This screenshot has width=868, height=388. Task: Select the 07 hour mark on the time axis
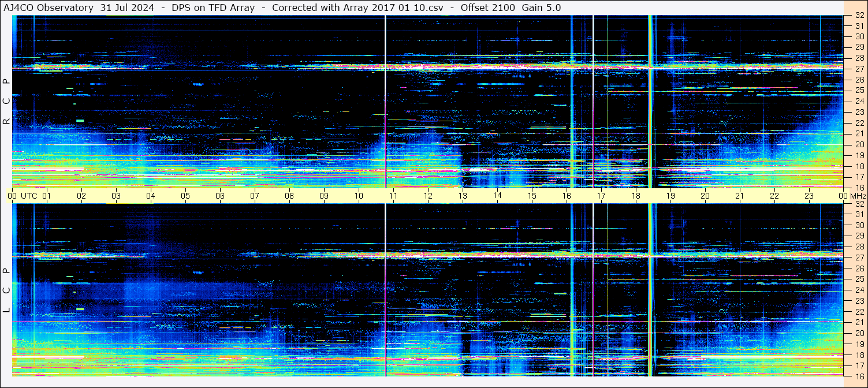click(x=255, y=196)
